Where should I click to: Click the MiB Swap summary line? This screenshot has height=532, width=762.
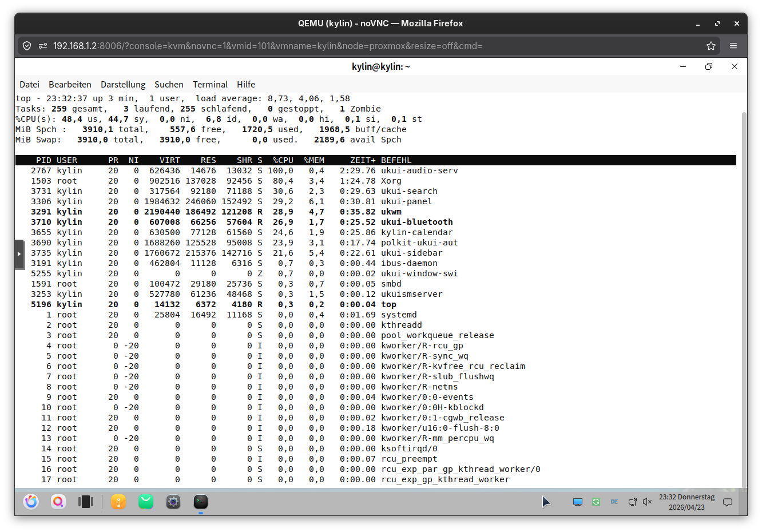pyautogui.click(x=208, y=140)
